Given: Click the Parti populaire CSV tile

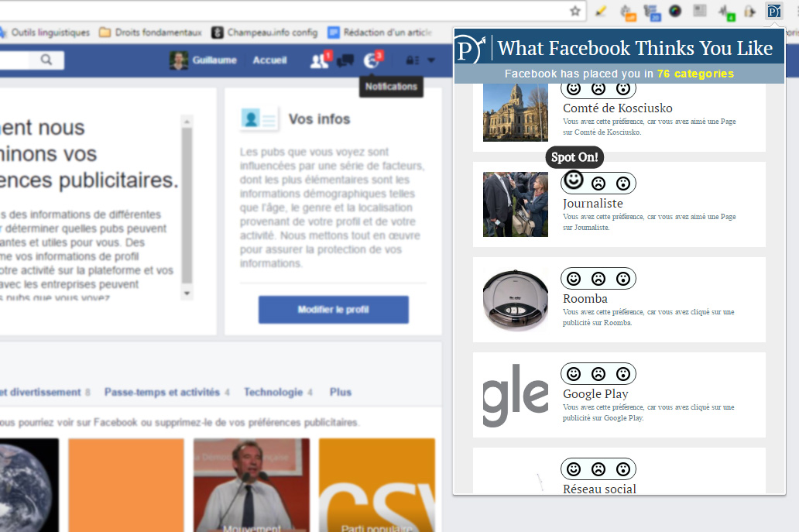Looking at the screenshot, I should point(377,485).
